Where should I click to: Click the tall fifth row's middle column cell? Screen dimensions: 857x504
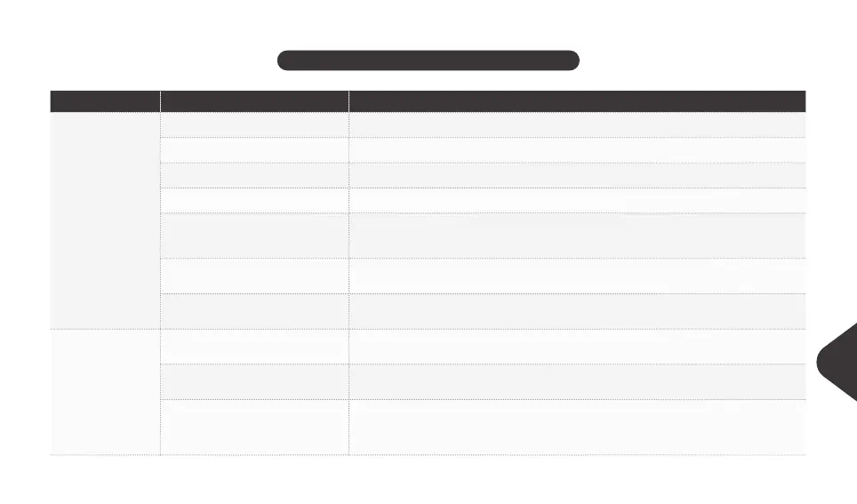[254, 235]
